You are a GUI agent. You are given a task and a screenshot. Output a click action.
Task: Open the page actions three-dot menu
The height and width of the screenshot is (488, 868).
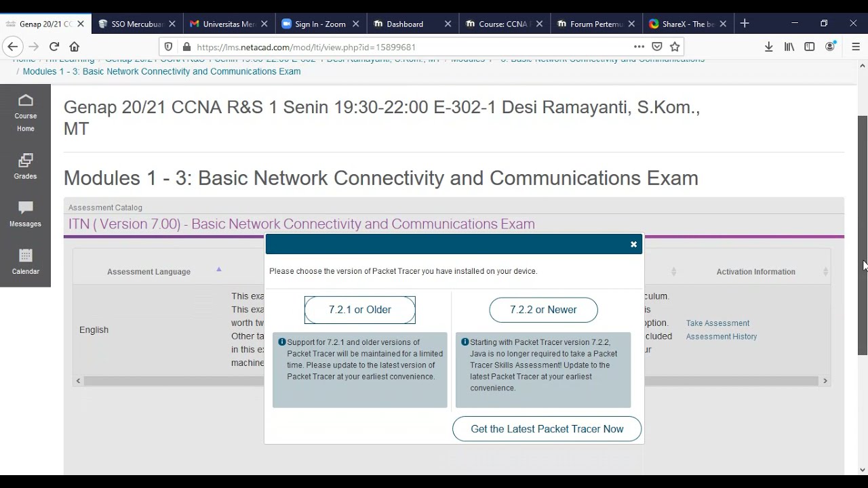click(x=639, y=47)
